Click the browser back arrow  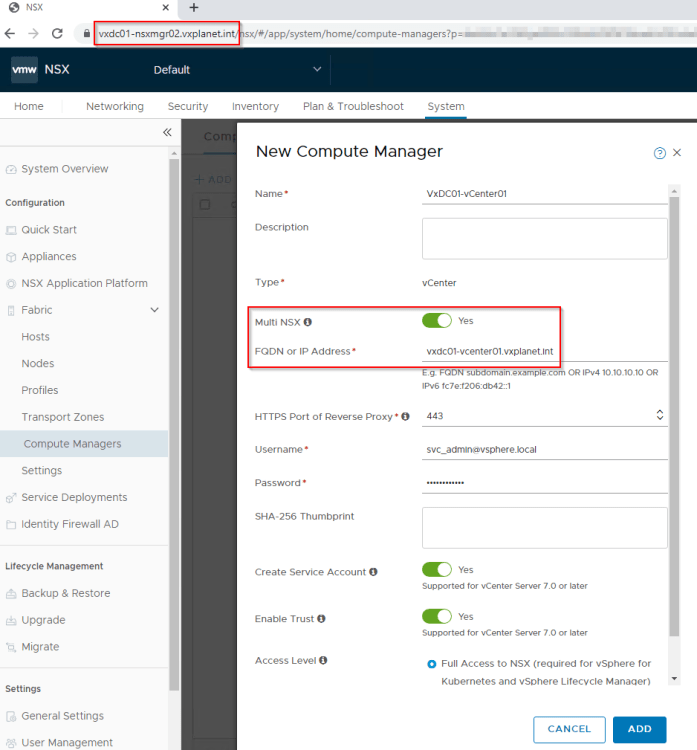(x=10, y=33)
